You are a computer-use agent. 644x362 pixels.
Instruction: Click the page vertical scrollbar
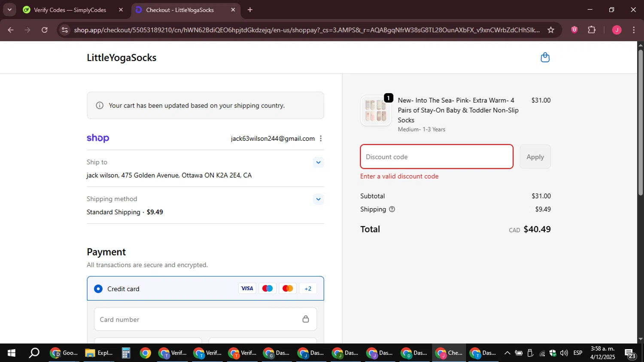point(640,122)
